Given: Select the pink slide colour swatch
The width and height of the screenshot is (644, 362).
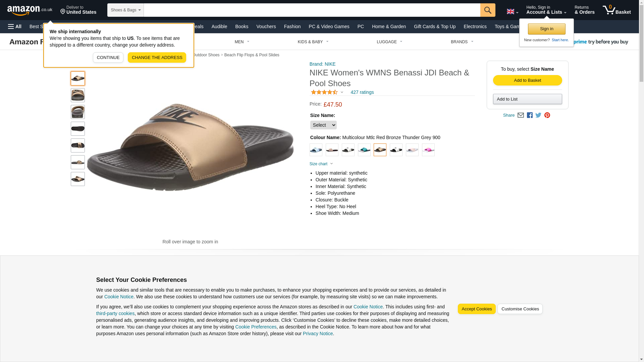Looking at the screenshot, I should pyautogui.click(x=428, y=150).
